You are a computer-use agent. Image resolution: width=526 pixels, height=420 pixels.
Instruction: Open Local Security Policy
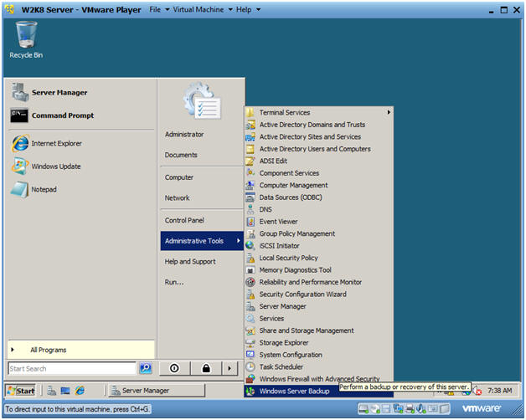coord(318,258)
